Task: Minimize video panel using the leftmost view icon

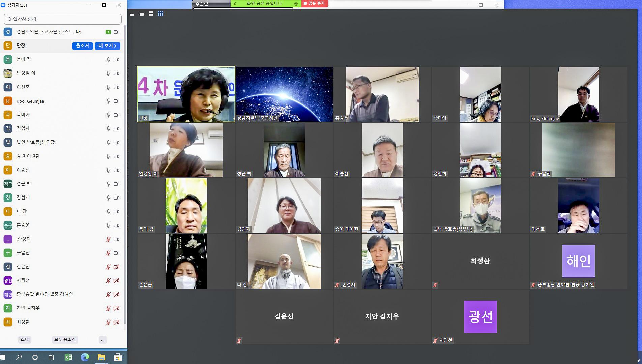Action: tap(132, 14)
